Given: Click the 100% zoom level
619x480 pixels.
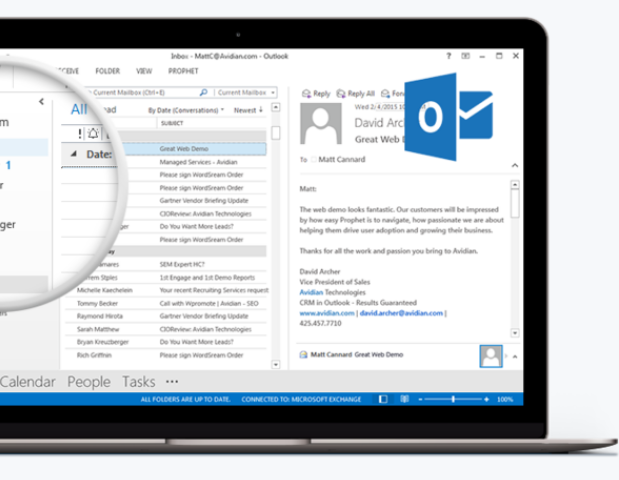Looking at the screenshot, I should pos(505,399).
